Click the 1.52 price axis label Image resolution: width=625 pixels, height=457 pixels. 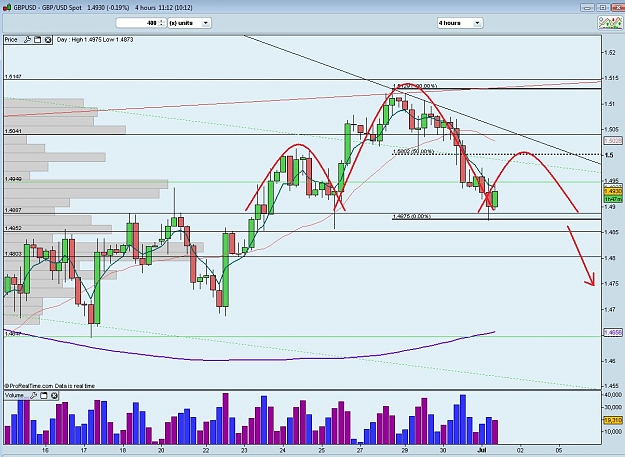coord(609,53)
